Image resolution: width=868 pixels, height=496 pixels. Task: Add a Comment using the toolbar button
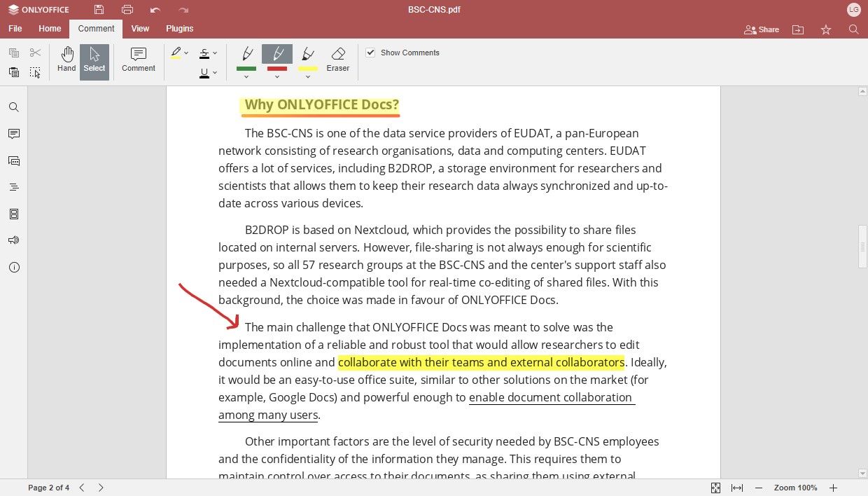pyautogui.click(x=138, y=60)
